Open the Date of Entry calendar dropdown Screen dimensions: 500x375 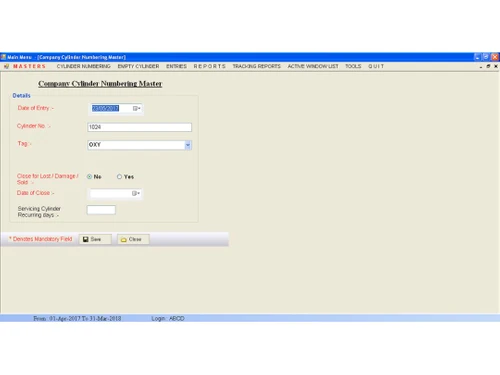137,108
